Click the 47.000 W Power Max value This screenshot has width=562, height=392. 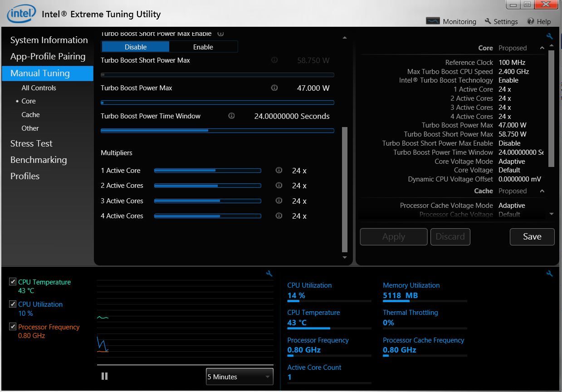(313, 88)
